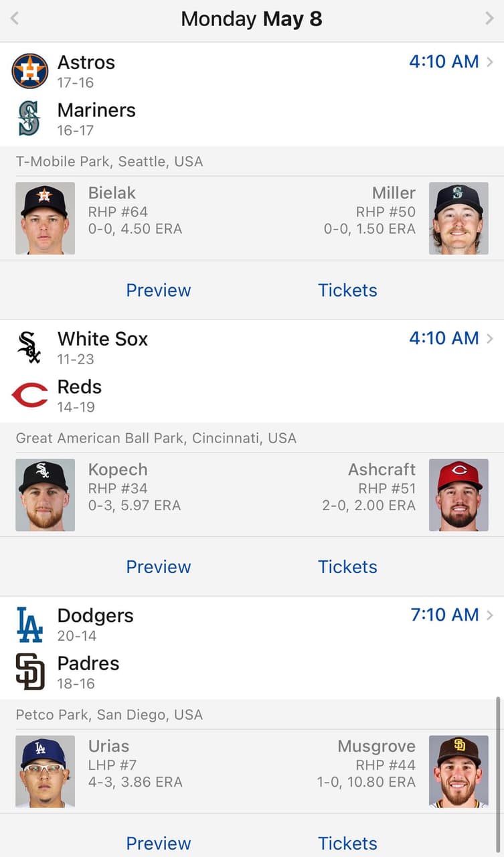This screenshot has height=857, width=504.
Task: Open Tickets for White Sox-Reds game
Action: pos(347,566)
